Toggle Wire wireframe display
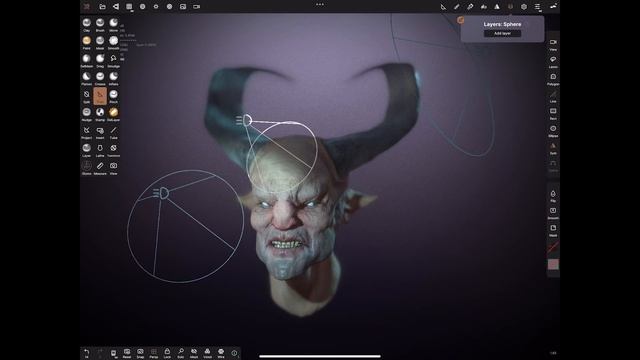 (x=221, y=353)
